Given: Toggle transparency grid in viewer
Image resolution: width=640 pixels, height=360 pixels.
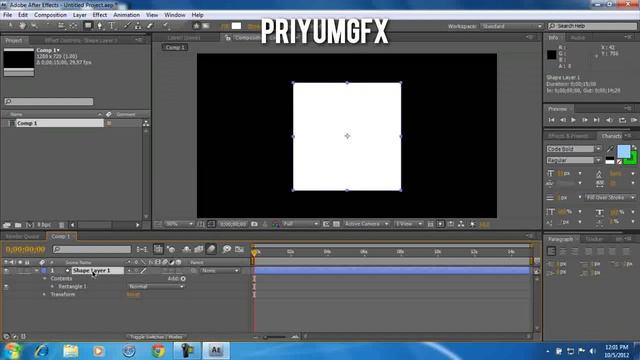Looking at the screenshot, I should 336,224.
